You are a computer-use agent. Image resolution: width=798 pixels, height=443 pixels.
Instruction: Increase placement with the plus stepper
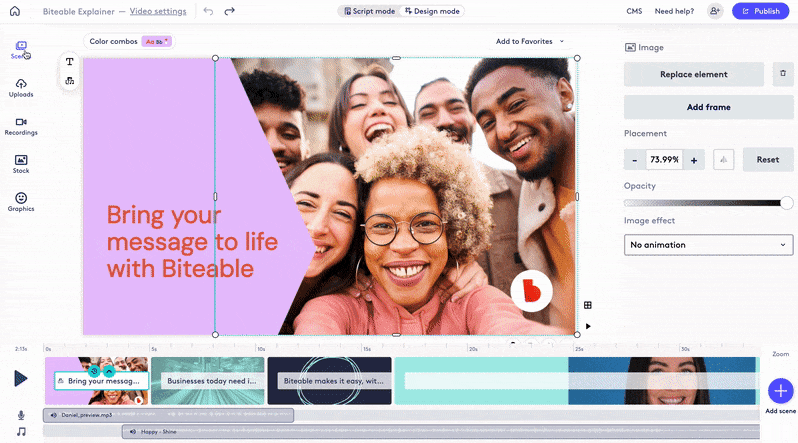[x=695, y=159]
